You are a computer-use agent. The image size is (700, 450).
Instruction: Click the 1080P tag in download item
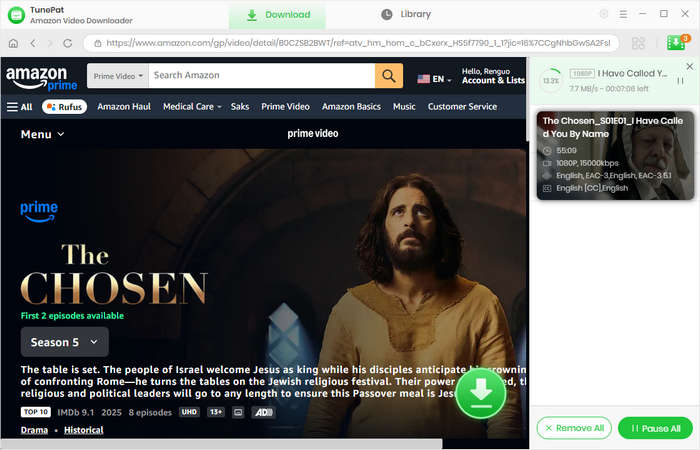582,74
